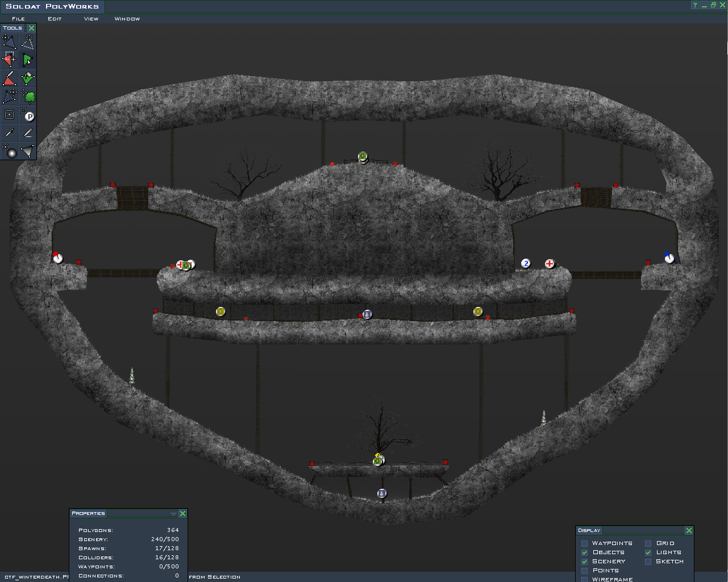The image size is (728, 582).
Task: Select the Move polygon tool
Action: tap(9, 41)
